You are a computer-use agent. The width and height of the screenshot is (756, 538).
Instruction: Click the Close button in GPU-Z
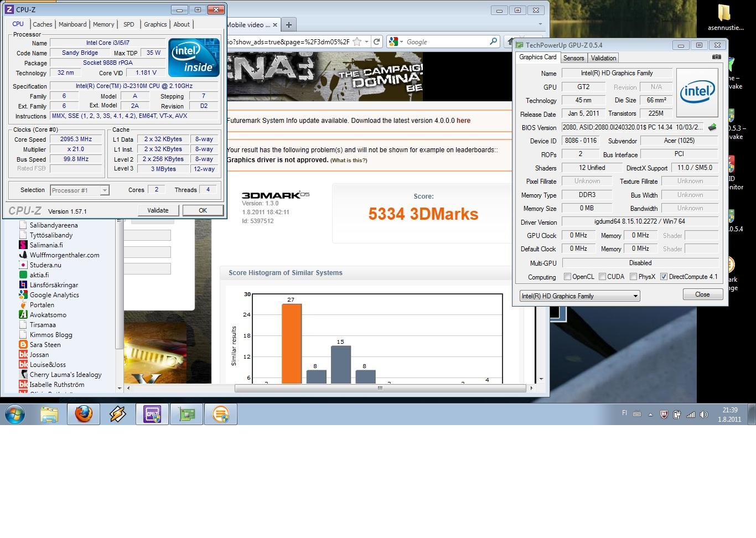(x=702, y=294)
